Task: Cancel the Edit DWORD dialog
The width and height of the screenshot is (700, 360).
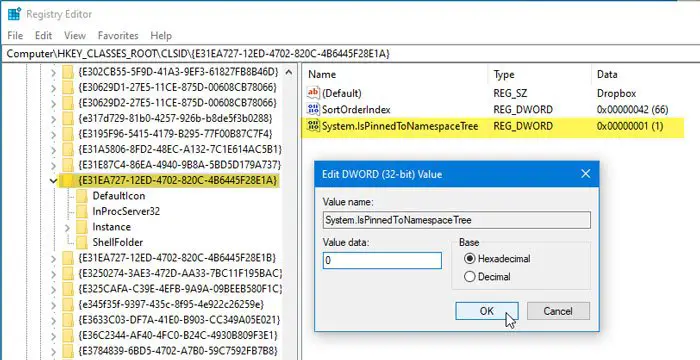Action: [558, 311]
